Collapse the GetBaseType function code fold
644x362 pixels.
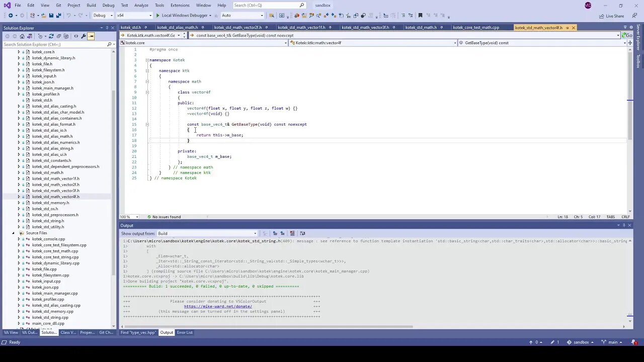(x=147, y=124)
